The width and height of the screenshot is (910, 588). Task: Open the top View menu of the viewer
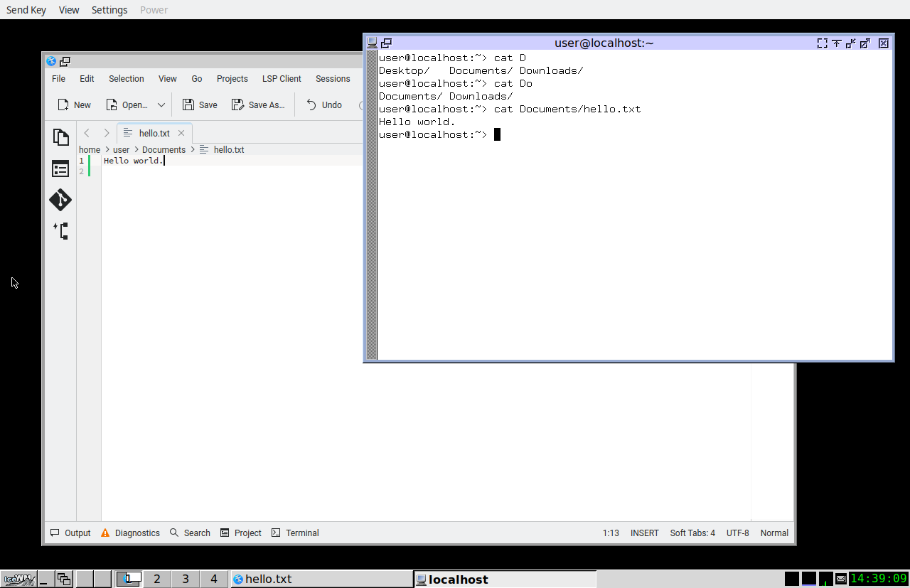69,10
